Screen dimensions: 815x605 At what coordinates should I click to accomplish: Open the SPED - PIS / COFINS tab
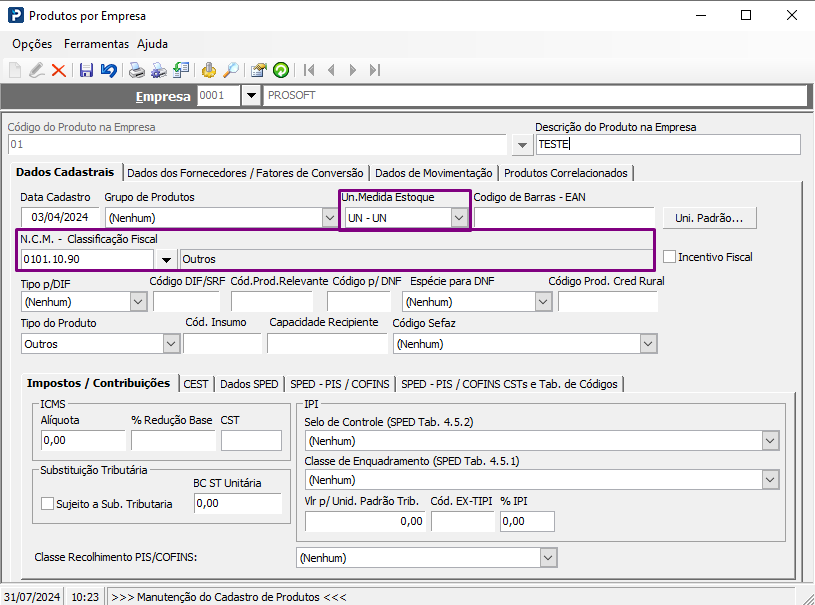pyautogui.click(x=339, y=384)
